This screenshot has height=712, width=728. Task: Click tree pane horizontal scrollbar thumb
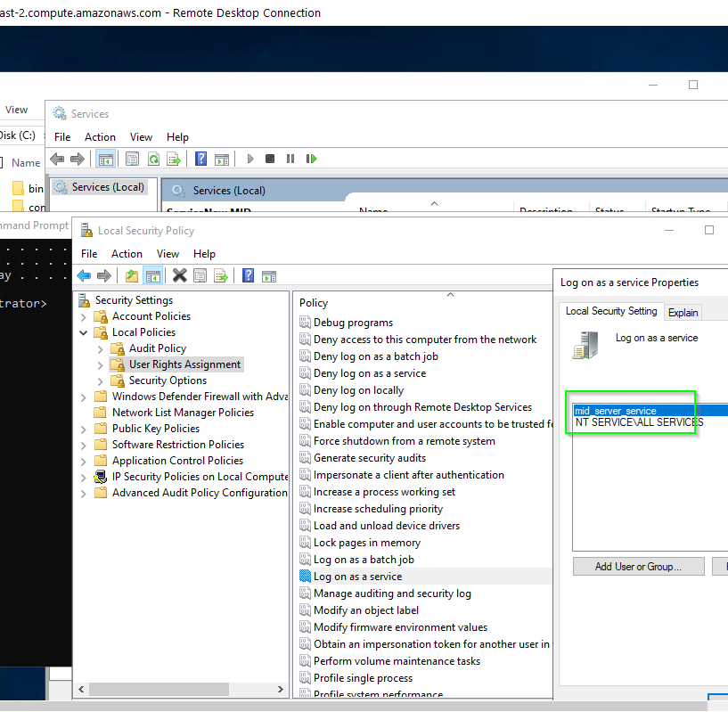tap(159, 689)
